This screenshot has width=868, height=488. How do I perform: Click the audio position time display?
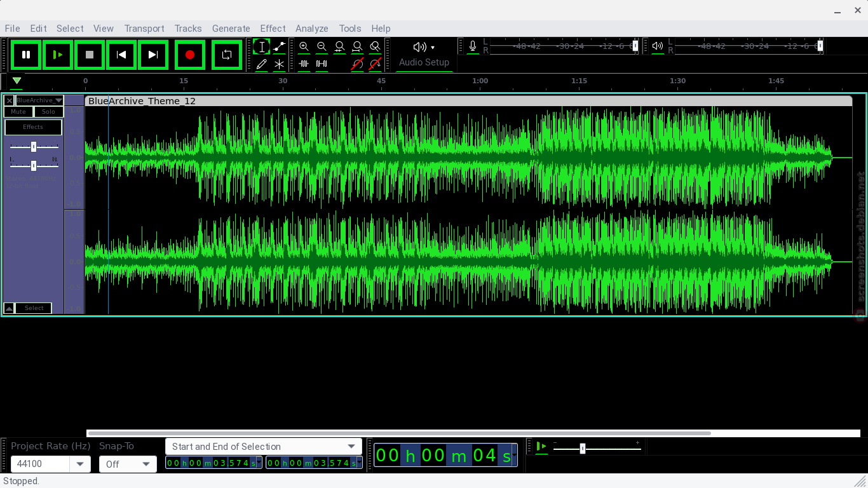[x=445, y=456]
